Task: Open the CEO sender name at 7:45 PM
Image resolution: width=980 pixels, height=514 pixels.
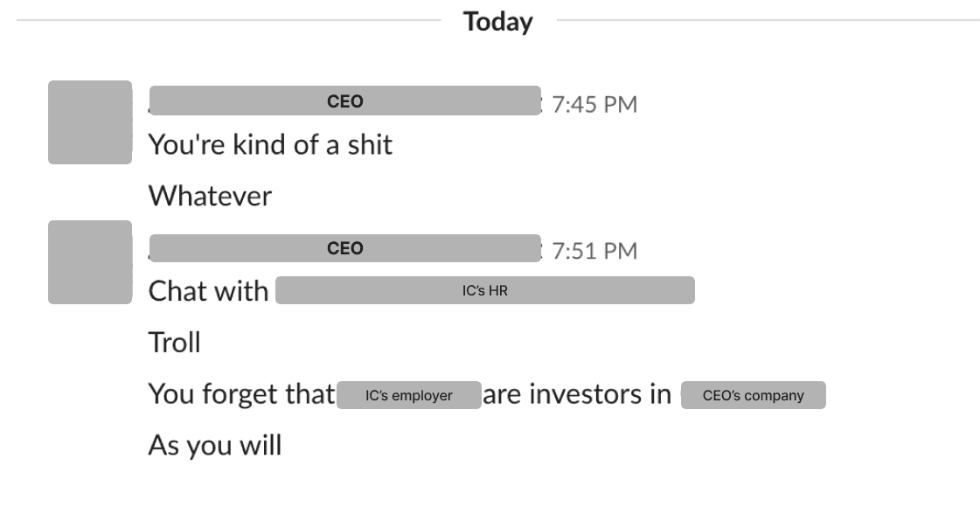Action: tap(344, 101)
